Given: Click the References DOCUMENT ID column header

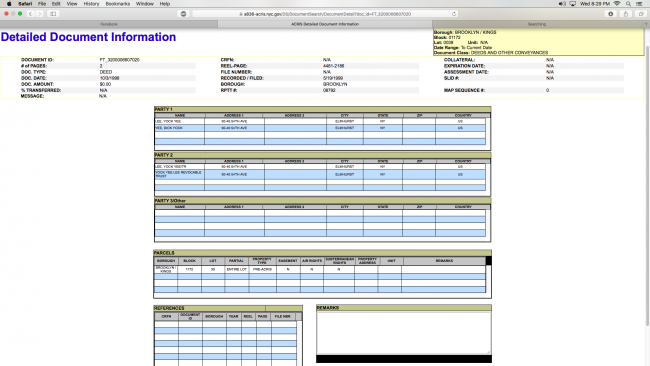Looking at the screenshot, I should pyautogui.click(x=190, y=316).
